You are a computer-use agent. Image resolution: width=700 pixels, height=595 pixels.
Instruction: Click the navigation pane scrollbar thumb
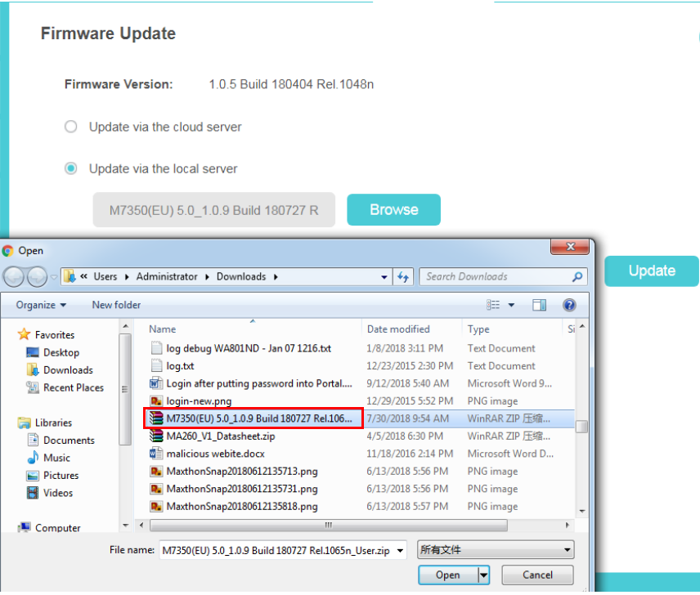point(125,389)
